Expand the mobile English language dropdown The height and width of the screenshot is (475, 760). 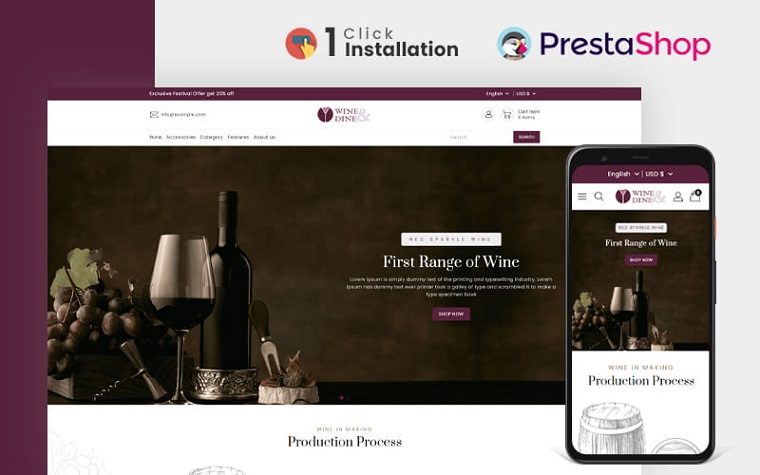click(x=623, y=174)
